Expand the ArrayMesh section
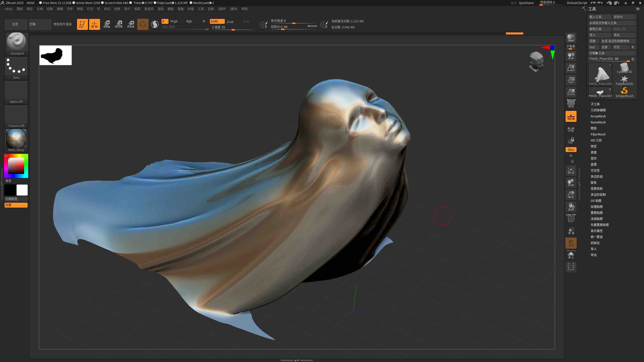 pyautogui.click(x=598, y=116)
